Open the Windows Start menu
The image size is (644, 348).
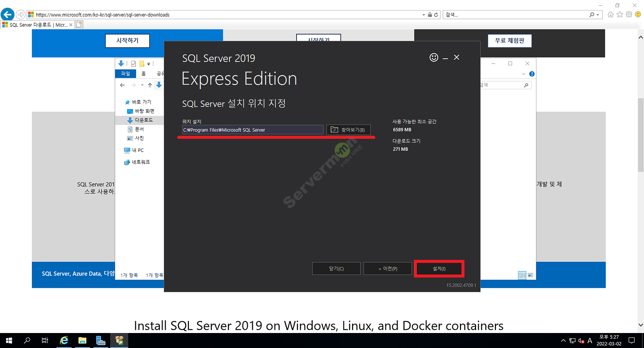9,341
